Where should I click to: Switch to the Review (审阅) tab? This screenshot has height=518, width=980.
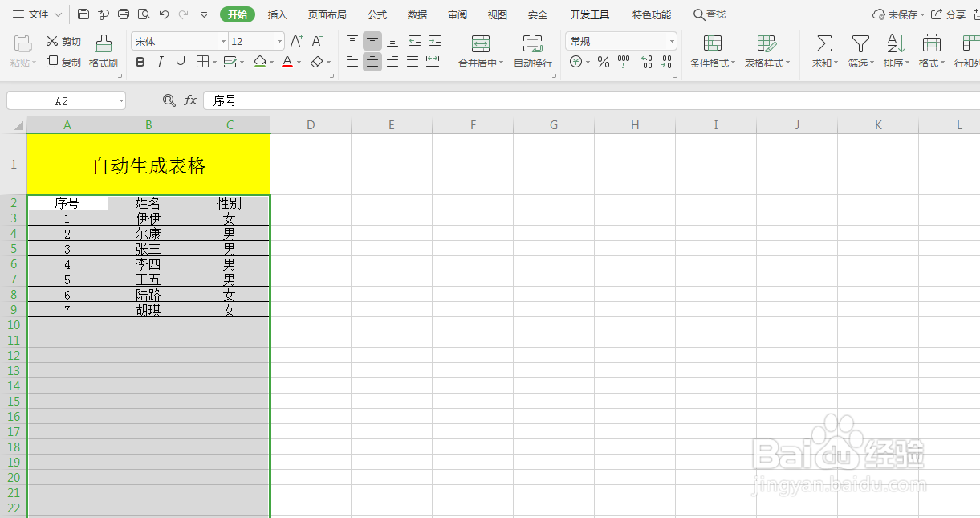457,14
